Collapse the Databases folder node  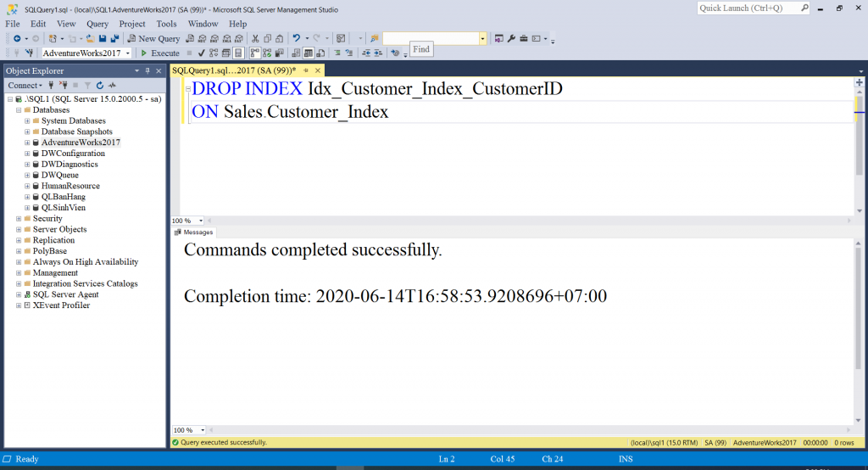pyautogui.click(x=19, y=110)
